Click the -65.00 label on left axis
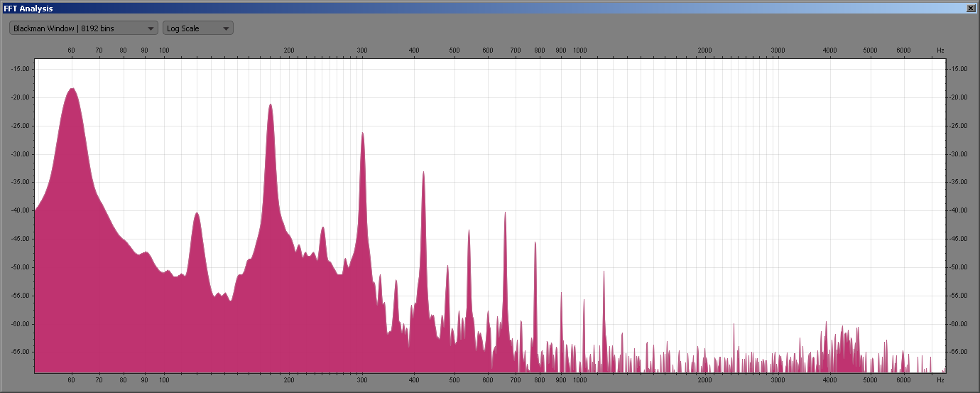The height and width of the screenshot is (393, 980). point(20,352)
